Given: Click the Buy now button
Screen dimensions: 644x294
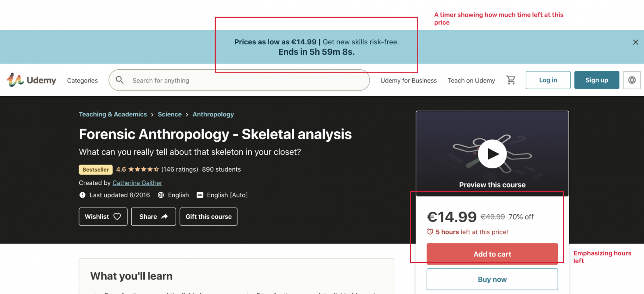Looking at the screenshot, I should click(x=492, y=279).
